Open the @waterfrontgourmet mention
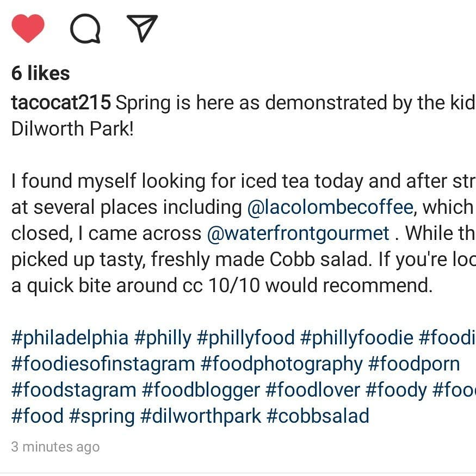This screenshot has width=476, height=476. coord(298,233)
